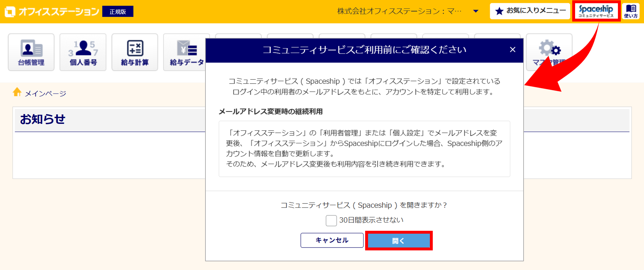The image size is (644, 270).
Task: Follow the メインページ breadcrumb link
Action: (45, 94)
